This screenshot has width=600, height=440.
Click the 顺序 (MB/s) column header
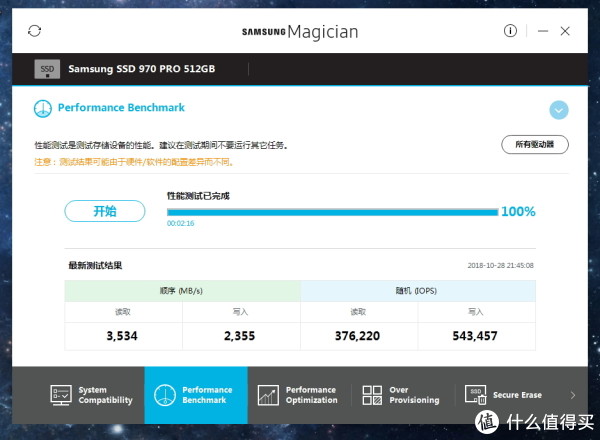click(x=181, y=291)
